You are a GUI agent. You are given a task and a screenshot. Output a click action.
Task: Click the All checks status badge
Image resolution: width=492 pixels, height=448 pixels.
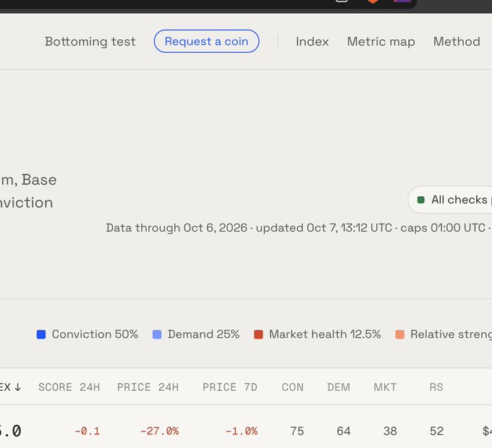[450, 200]
